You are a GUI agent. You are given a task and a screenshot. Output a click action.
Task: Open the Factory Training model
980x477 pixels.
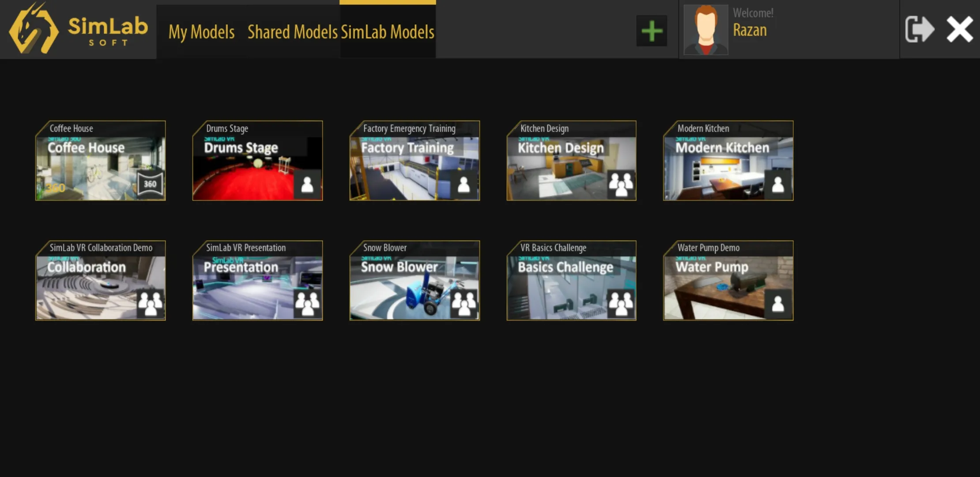pyautogui.click(x=415, y=160)
